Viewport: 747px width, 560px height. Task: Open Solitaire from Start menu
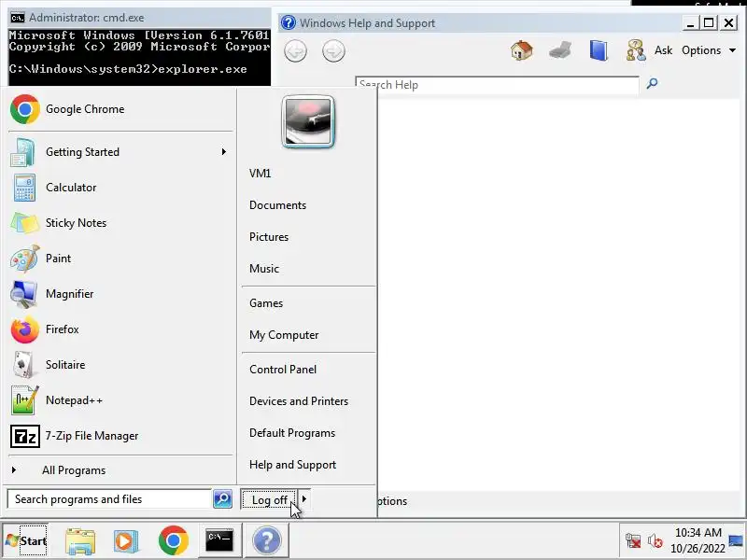(120, 365)
